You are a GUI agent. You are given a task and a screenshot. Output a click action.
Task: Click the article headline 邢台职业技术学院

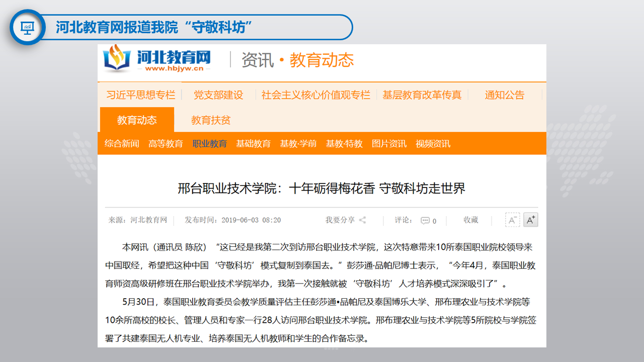tap(321, 189)
